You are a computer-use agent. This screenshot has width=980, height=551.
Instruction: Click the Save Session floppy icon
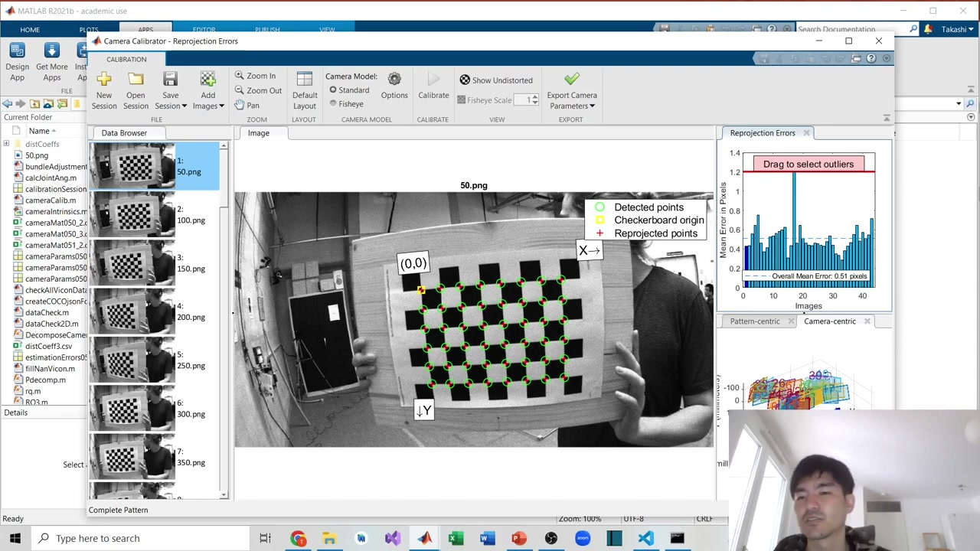pyautogui.click(x=170, y=79)
